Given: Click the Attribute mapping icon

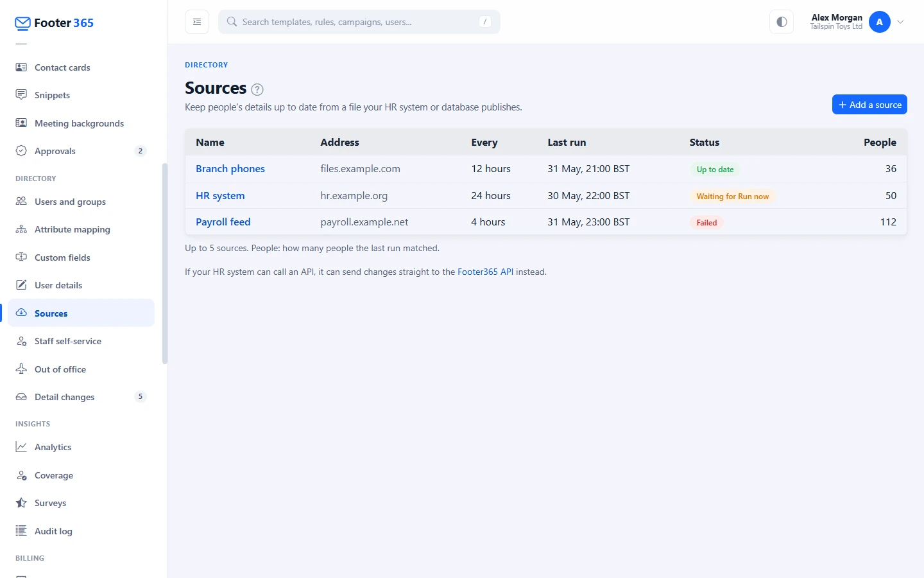Looking at the screenshot, I should pyautogui.click(x=21, y=229).
